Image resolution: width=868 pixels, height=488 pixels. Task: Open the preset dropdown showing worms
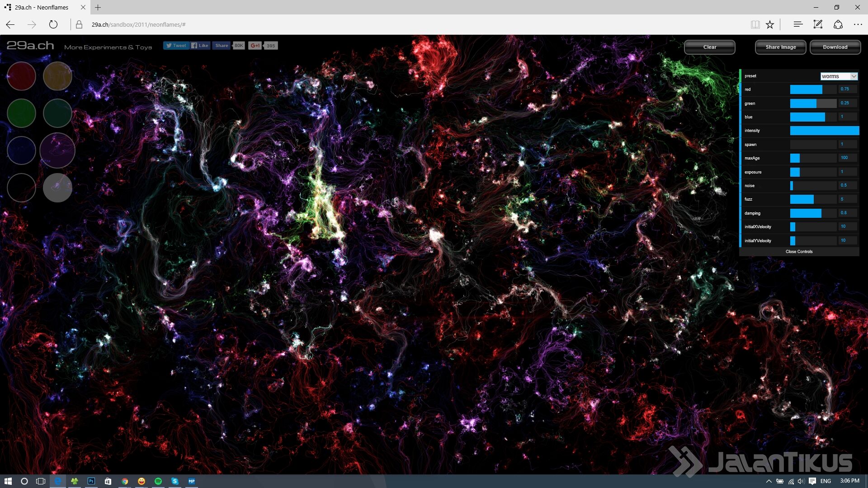tap(839, 76)
